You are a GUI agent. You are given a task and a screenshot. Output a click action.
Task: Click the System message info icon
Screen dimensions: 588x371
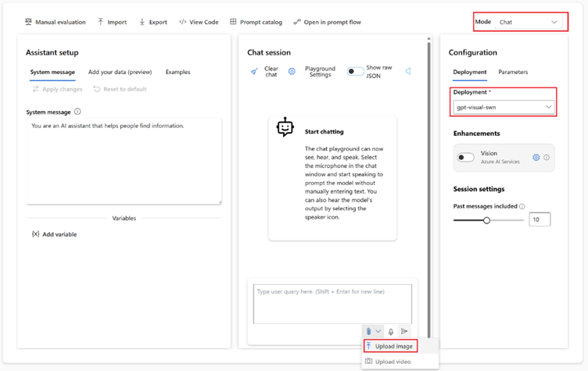[x=77, y=112]
